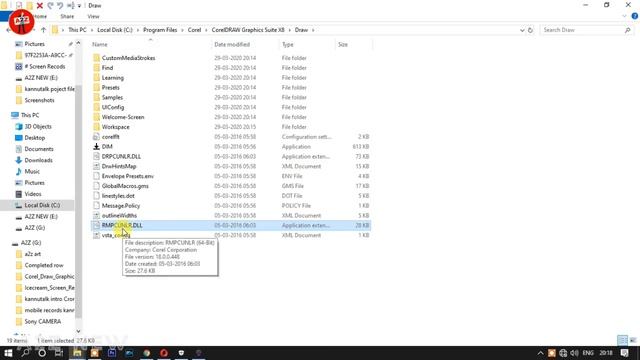Open Screenshots folder in sidebar
This screenshot has height=360, width=640.
39,100
